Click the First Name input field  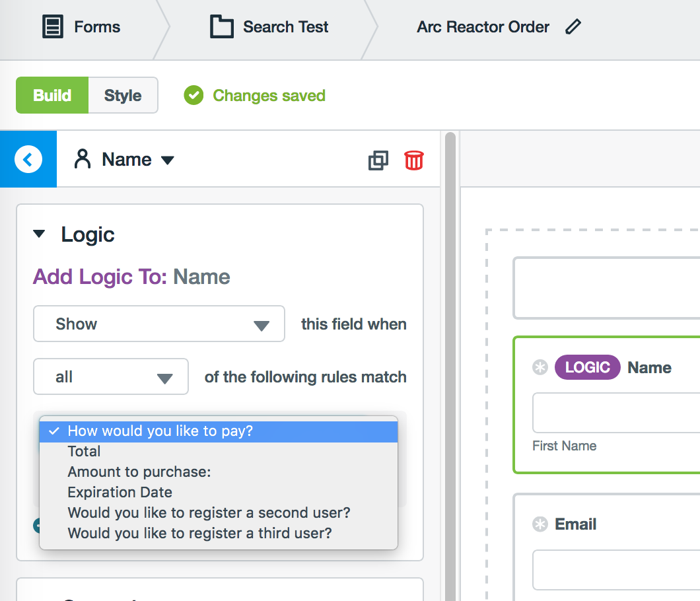pyautogui.click(x=616, y=413)
